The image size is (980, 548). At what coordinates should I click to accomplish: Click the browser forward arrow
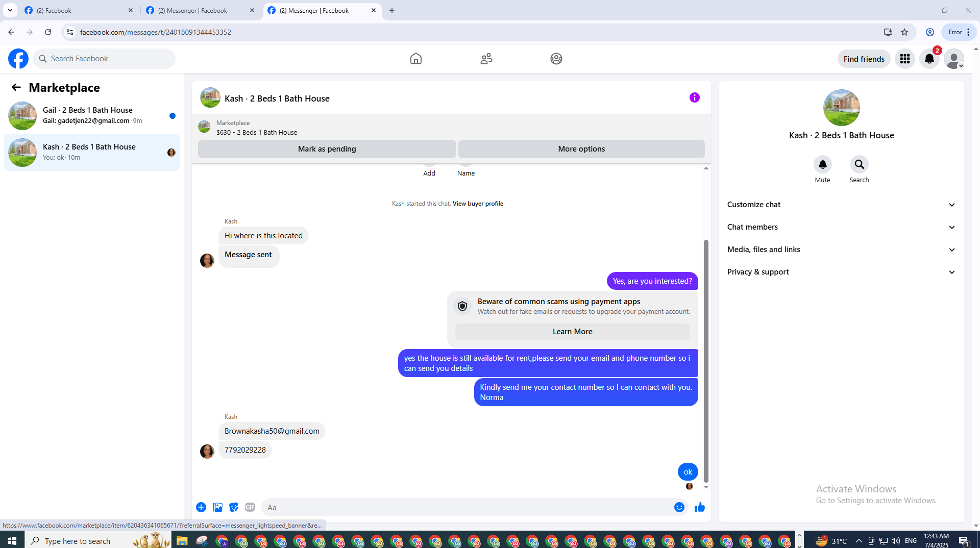(30, 32)
